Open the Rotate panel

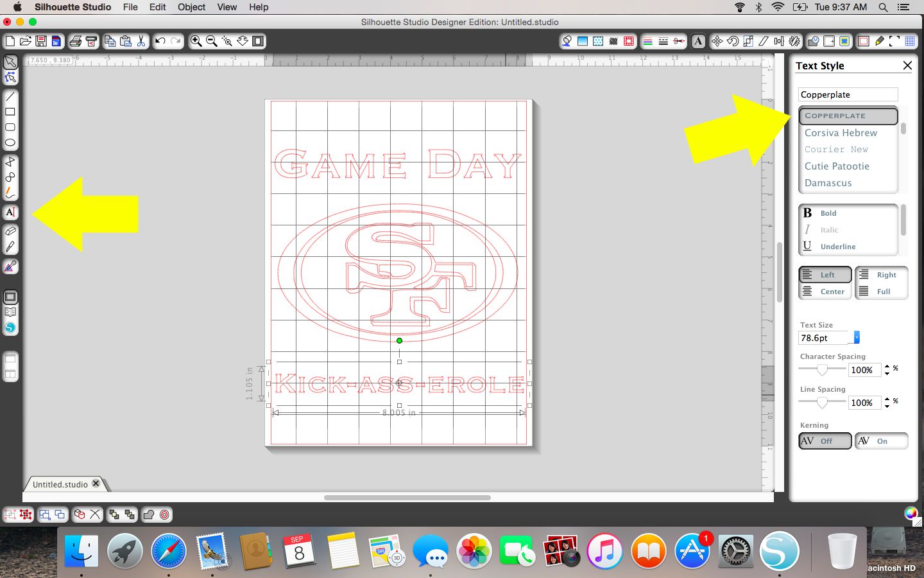(733, 41)
